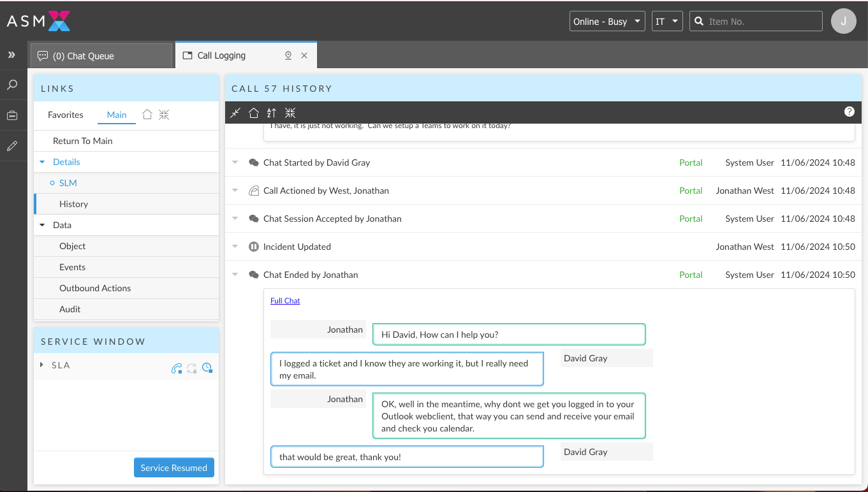
Task: Expand the SLA section triangle
Action: pos(42,365)
